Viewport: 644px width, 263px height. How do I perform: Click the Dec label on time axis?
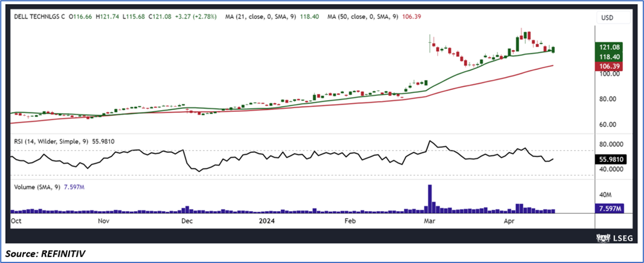click(x=187, y=221)
